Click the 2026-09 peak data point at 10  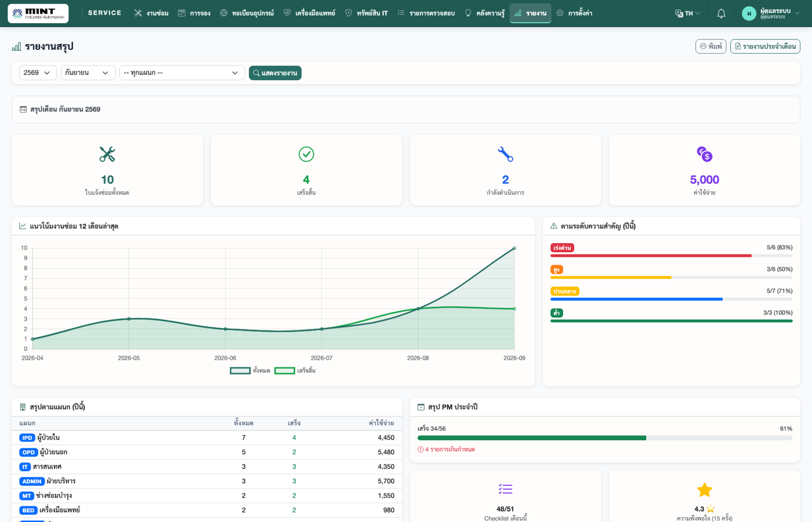514,248
